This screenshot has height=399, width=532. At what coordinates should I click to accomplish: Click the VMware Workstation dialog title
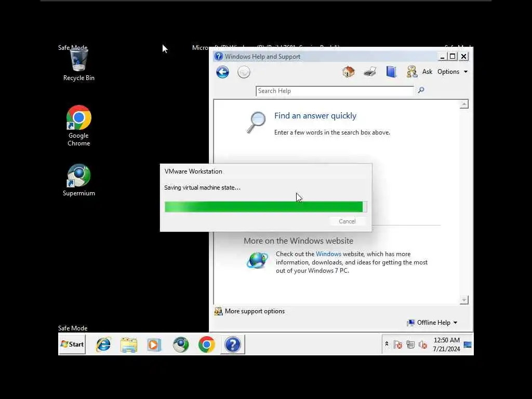[x=193, y=171]
